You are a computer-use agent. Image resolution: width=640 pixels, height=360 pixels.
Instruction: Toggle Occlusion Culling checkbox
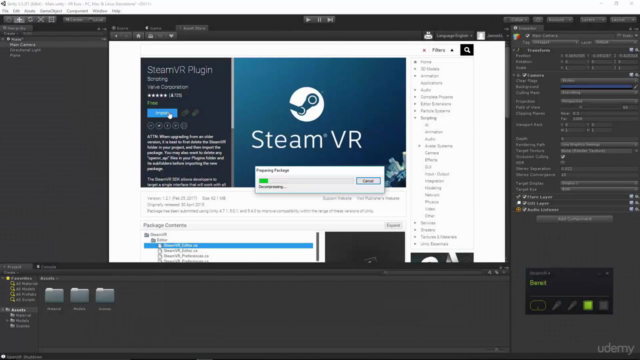(x=563, y=157)
